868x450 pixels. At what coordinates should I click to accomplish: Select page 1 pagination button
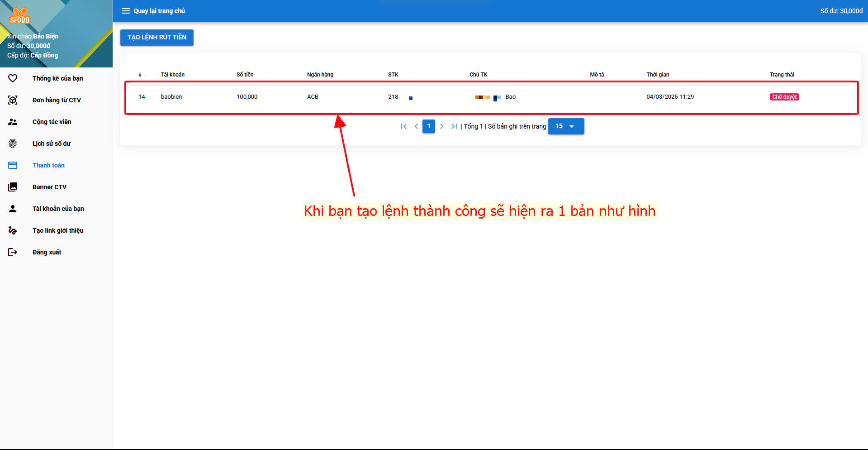click(x=428, y=126)
